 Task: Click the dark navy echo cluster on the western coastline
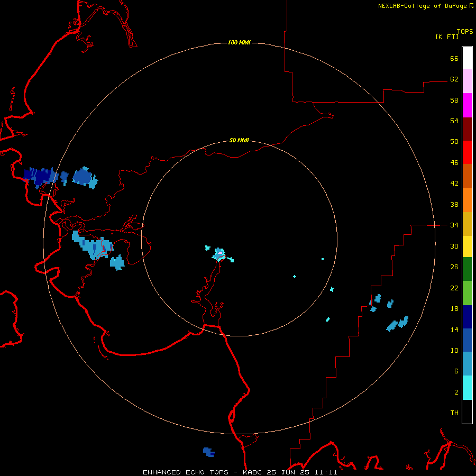point(41,178)
